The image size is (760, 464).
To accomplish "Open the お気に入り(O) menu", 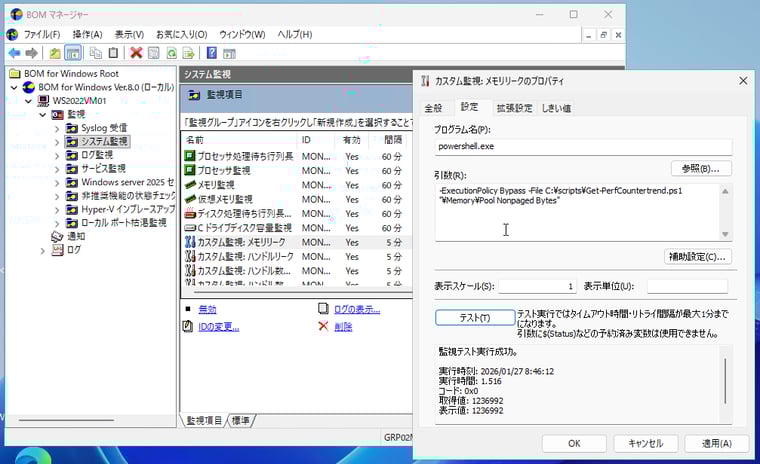I will click(x=182, y=34).
